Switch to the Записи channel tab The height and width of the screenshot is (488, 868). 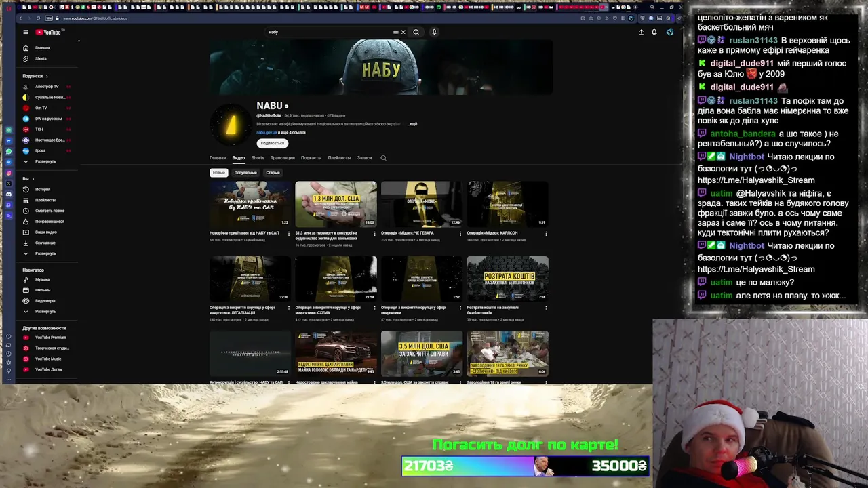(x=364, y=158)
